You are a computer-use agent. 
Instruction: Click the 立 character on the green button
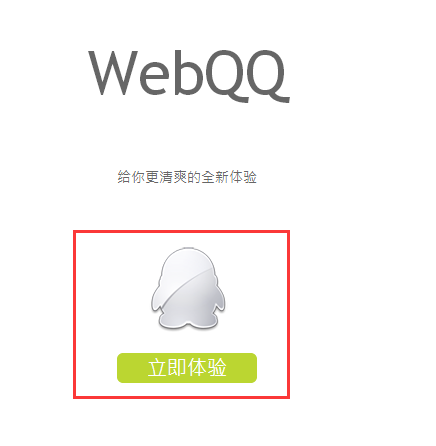click(x=157, y=368)
